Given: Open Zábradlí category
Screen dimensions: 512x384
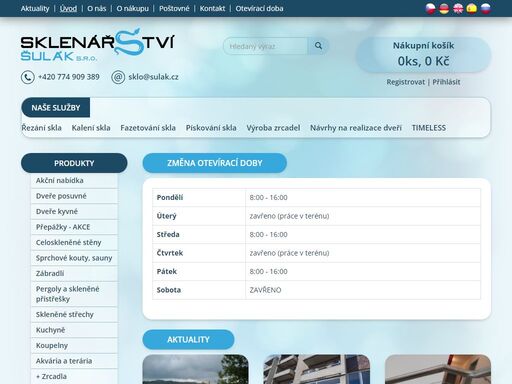Looking at the screenshot, I should pos(74,274).
